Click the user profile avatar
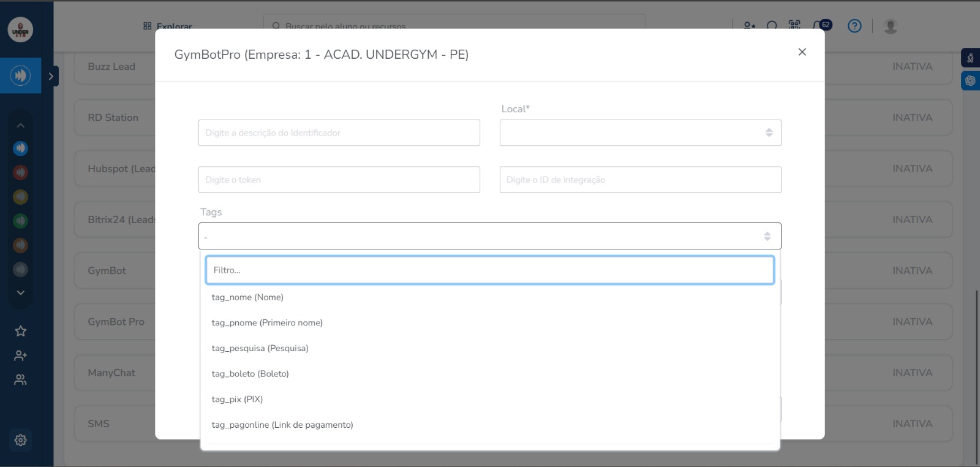The image size is (980, 467). point(891,26)
